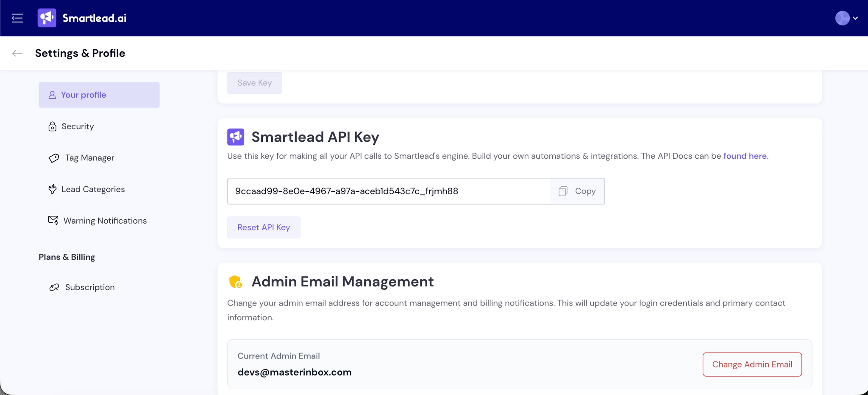The image size is (868, 395).
Task: Click the Warning Notifications envelope icon
Action: click(53, 220)
